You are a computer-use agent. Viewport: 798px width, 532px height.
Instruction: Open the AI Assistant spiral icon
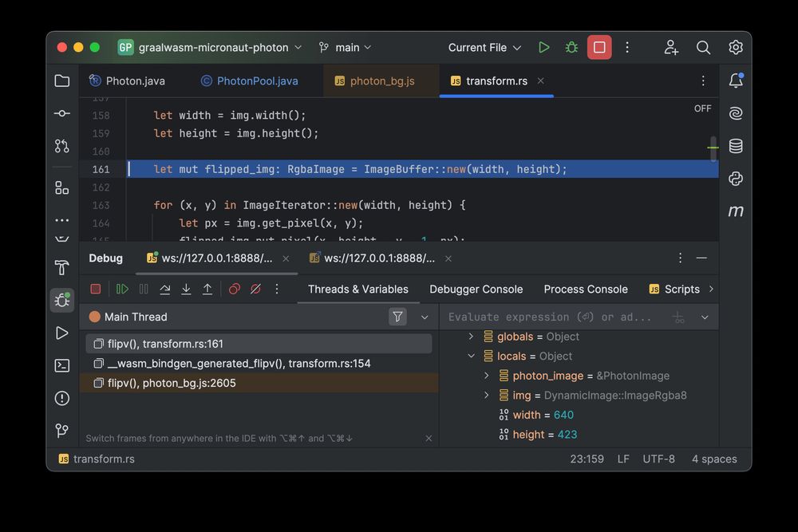point(736,113)
